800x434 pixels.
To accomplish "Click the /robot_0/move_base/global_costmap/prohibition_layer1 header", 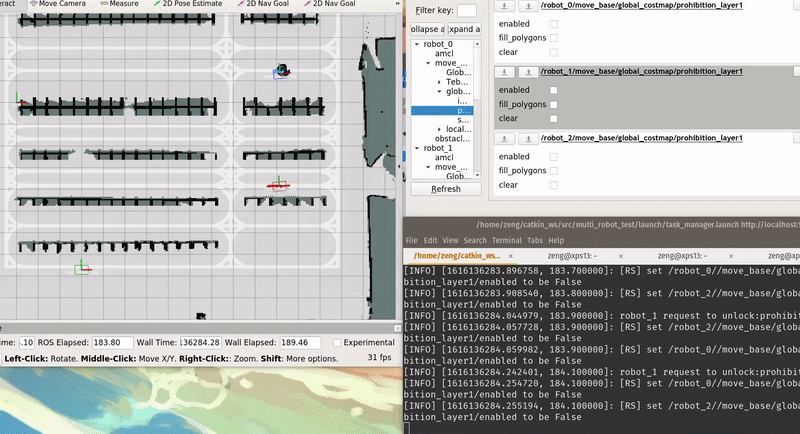I will (641, 6).
